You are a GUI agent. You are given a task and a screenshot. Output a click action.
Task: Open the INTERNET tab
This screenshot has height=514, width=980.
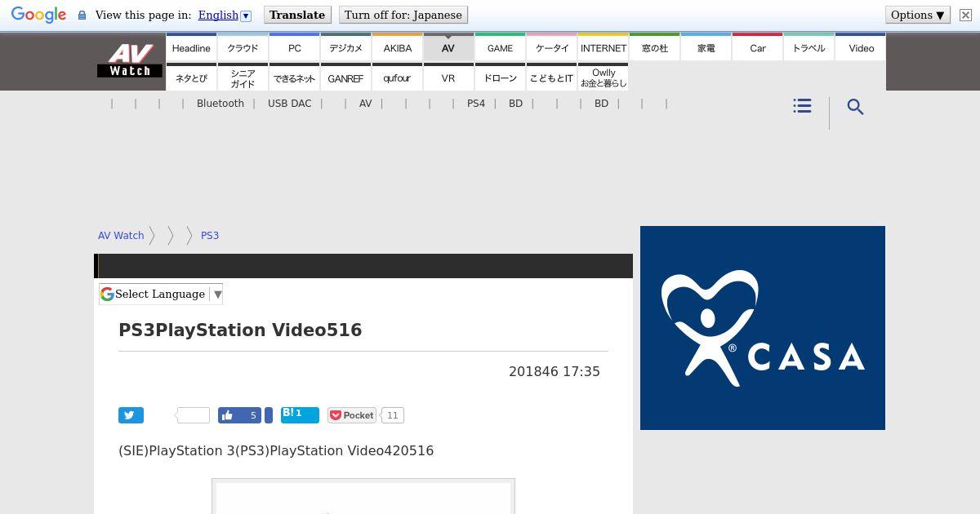click(604, 47)
